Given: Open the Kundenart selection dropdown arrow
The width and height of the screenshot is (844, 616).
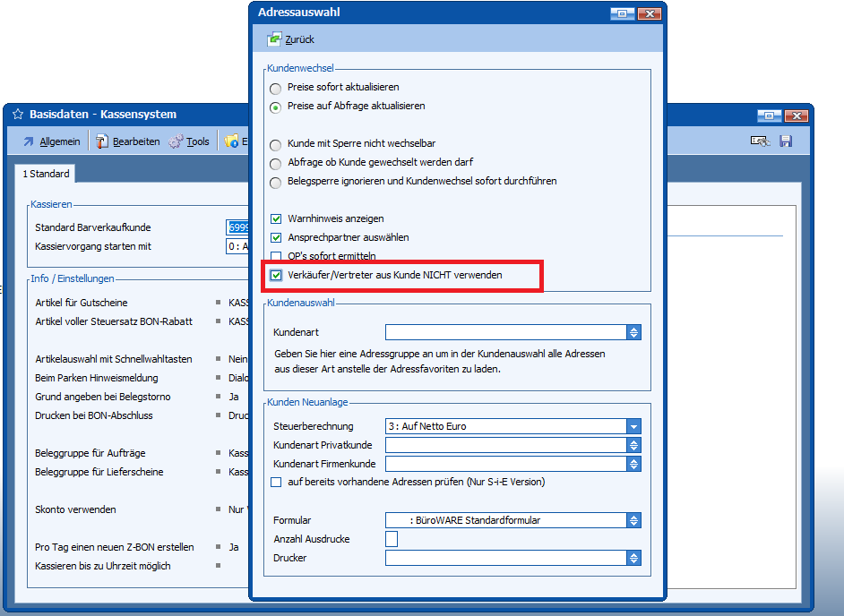Looking at the screenshot, I should (633, 332).
